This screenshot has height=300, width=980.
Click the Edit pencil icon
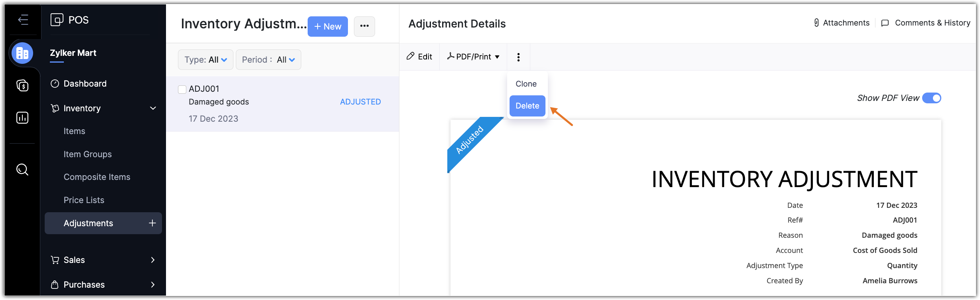click(419, 57)
